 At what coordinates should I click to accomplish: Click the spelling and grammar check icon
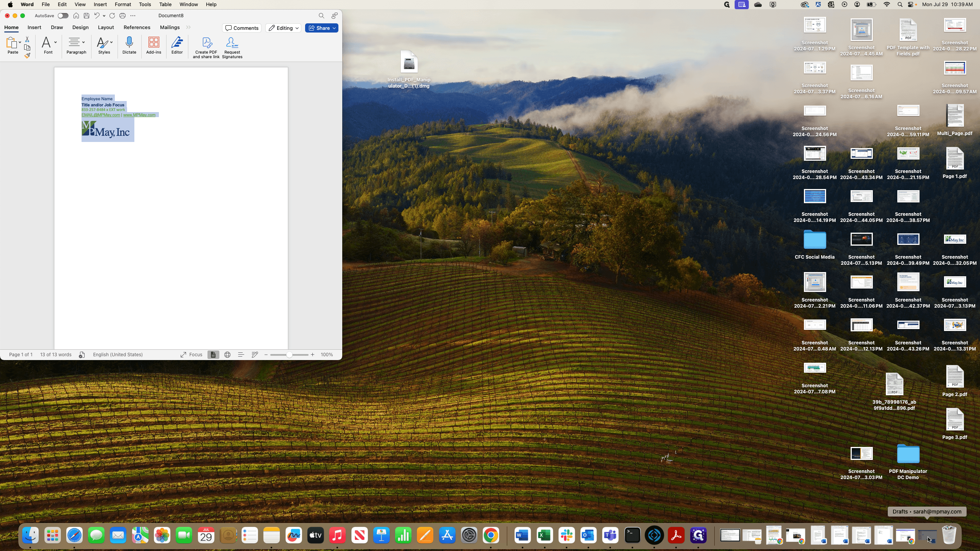click(x=82, y=355)
